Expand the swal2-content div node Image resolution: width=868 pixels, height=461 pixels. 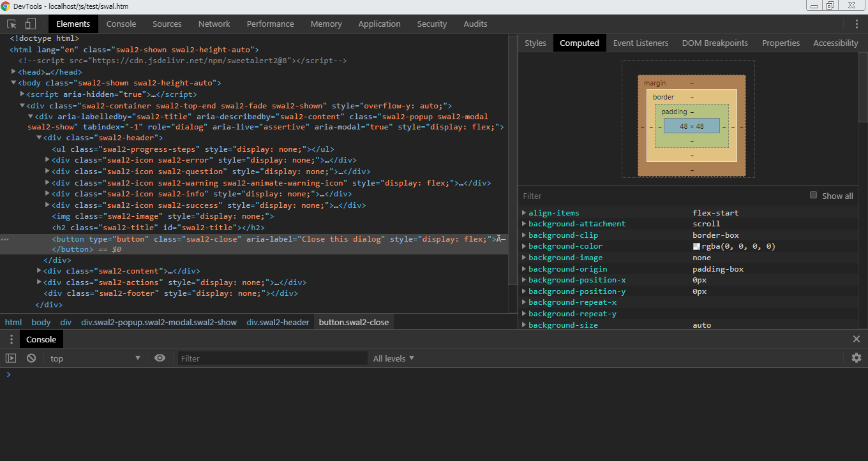click(39, 271)
